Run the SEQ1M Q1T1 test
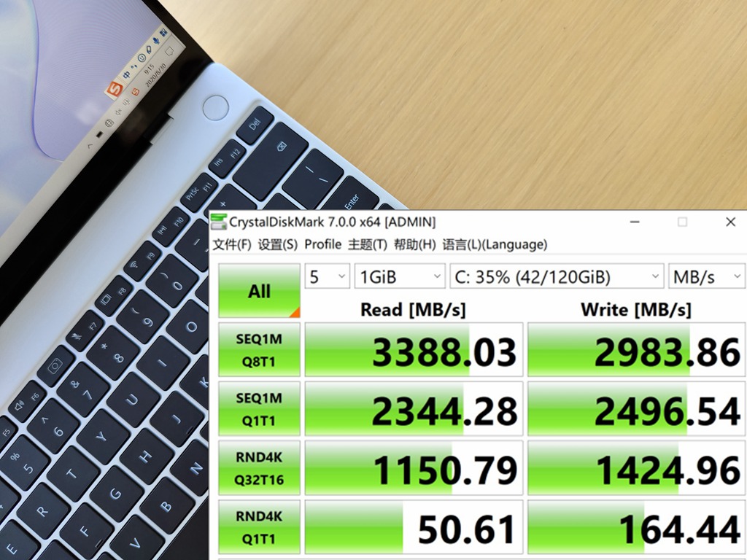Screen dimensions: 747x560 pyautogui.click(x=259, y=409)
